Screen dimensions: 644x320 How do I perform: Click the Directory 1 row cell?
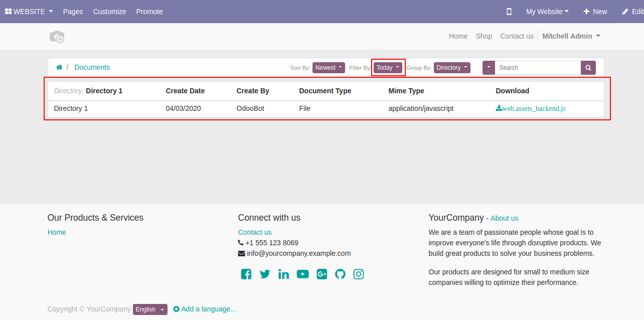tap(71, 108)
